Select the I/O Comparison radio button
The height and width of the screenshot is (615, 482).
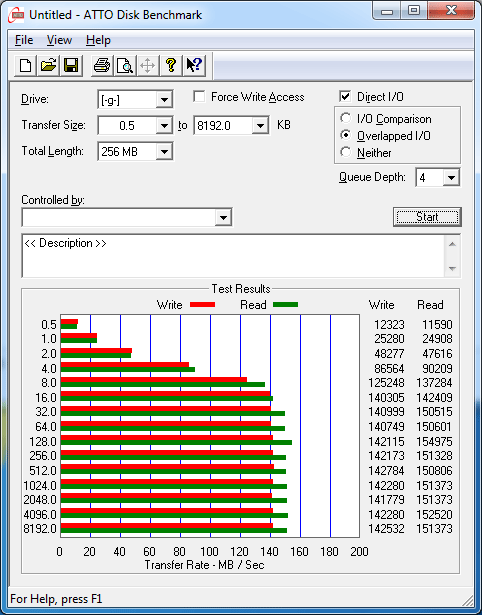346,118
